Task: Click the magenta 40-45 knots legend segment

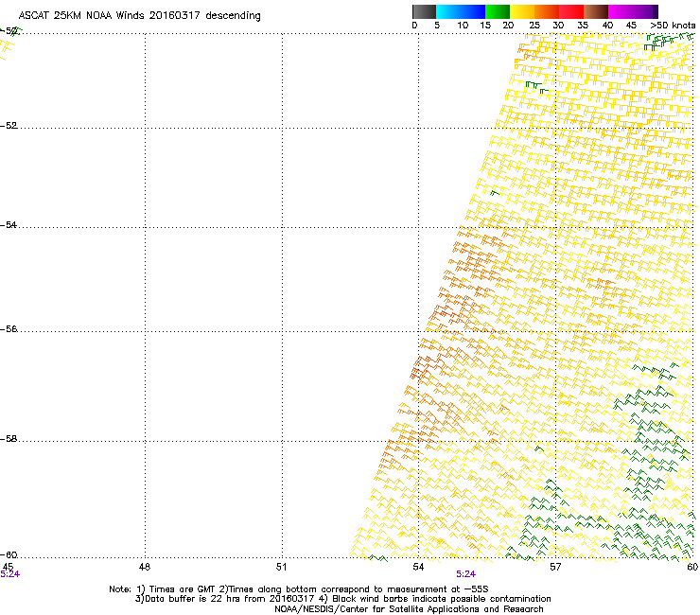Action: [x=621, y=11]
